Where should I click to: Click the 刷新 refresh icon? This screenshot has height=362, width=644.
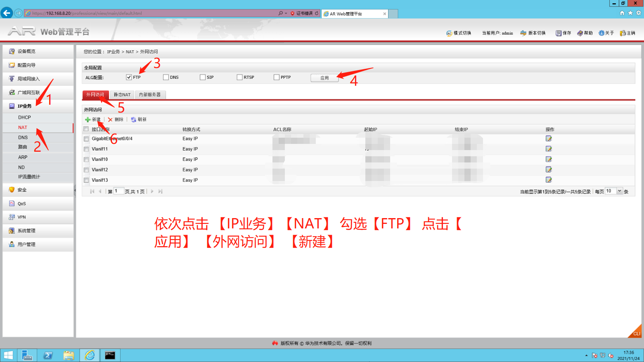[x=133, y=120]
